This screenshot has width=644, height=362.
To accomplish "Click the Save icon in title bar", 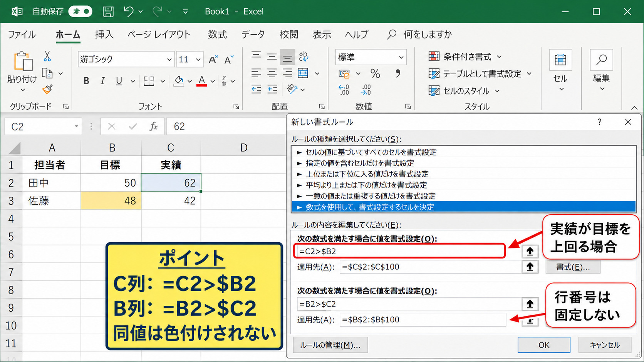I will 108,12.
